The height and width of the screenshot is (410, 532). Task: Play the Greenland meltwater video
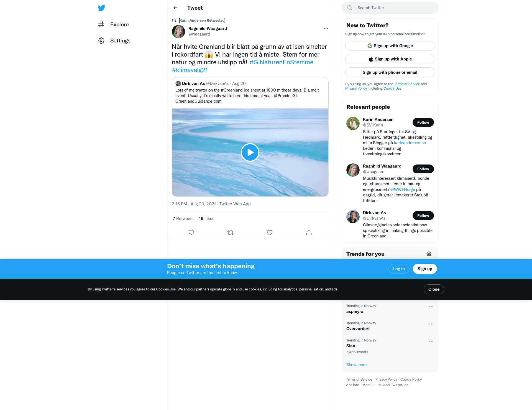(x=250, y=152)
